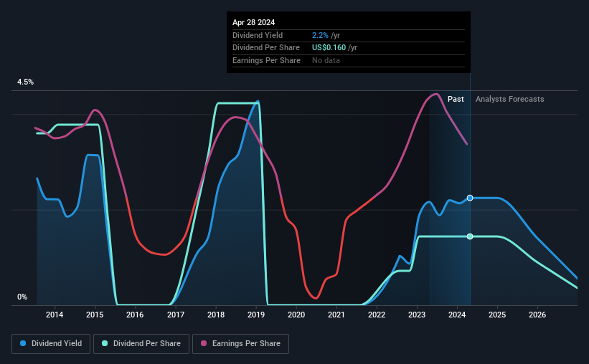Select the Past region label

tap(456, 99)
